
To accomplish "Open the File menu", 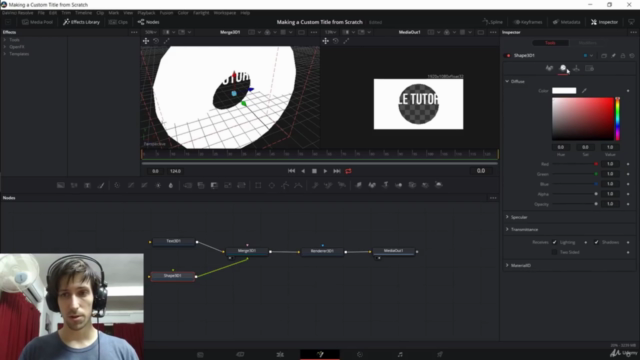I will pyautogui.click(x=41, y=13).
